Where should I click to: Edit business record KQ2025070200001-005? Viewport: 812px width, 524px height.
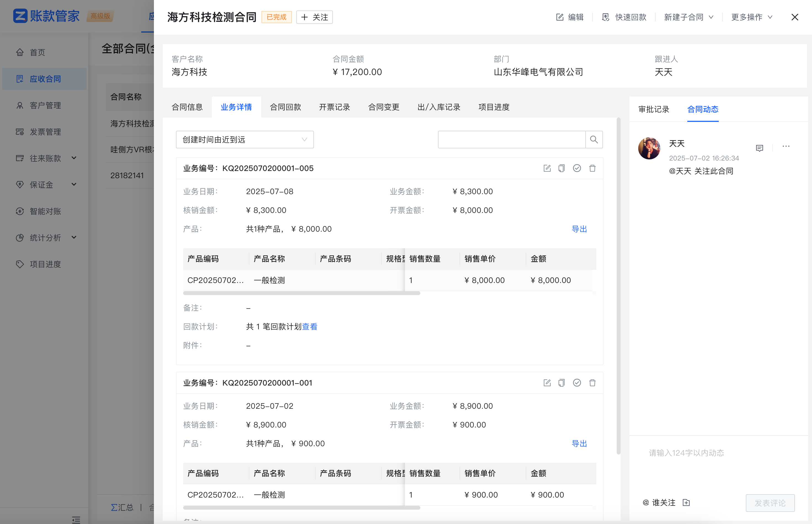point(547,168)
